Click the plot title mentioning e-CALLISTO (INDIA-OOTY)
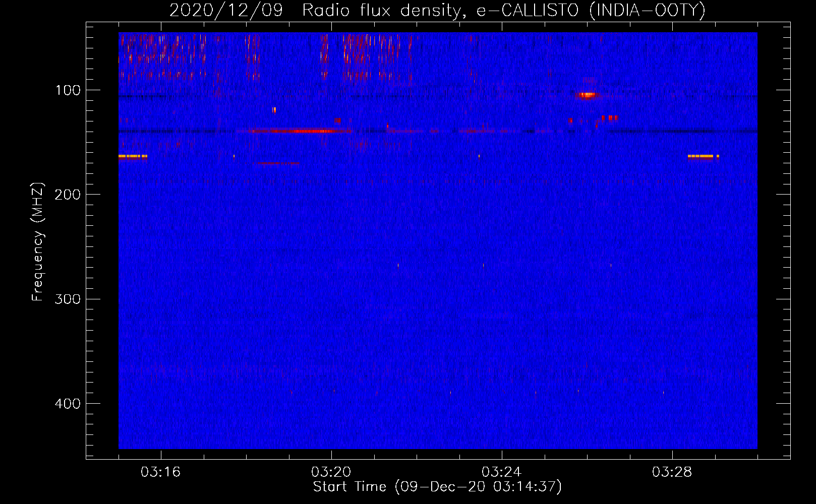 [x=437, y=10]
